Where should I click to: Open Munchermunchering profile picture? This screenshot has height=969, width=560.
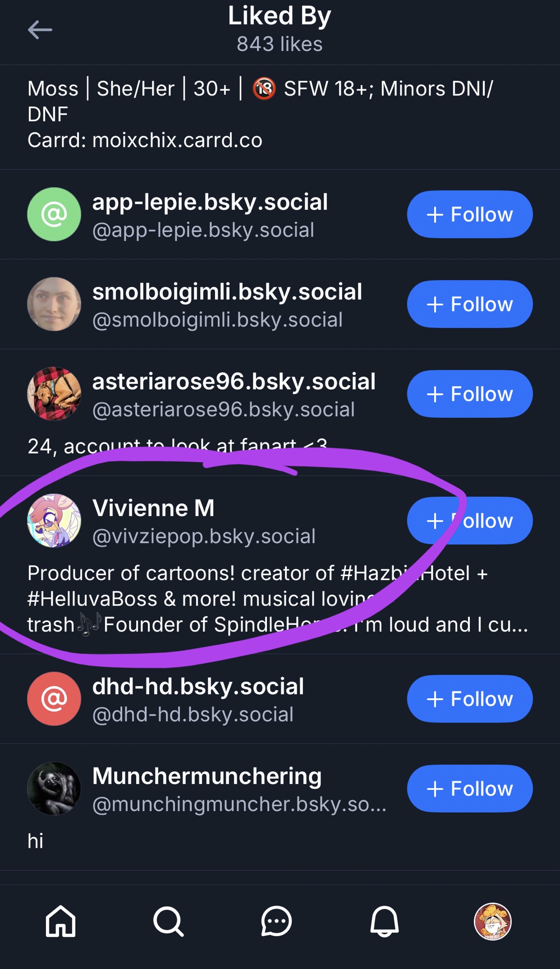tap(54, 789)
